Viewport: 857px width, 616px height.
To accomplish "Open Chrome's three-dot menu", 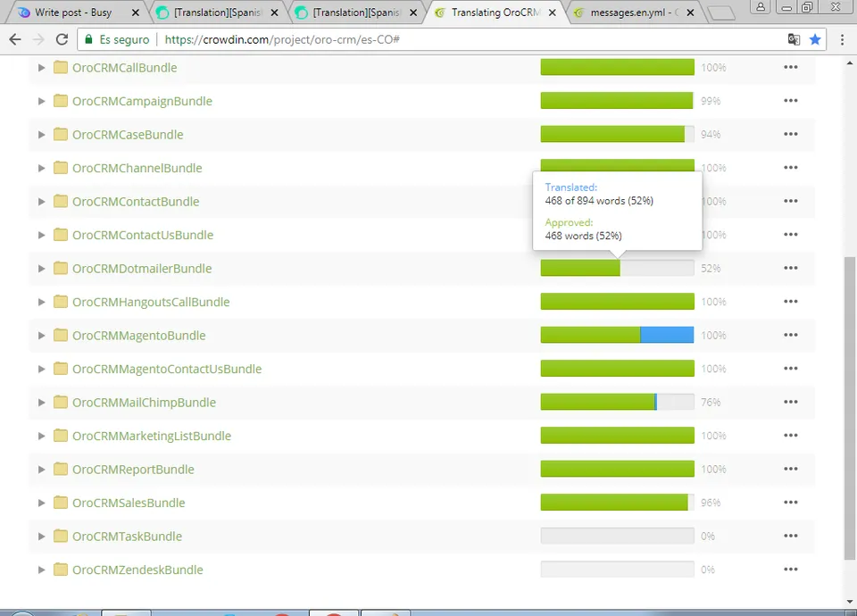I will 842,39.
